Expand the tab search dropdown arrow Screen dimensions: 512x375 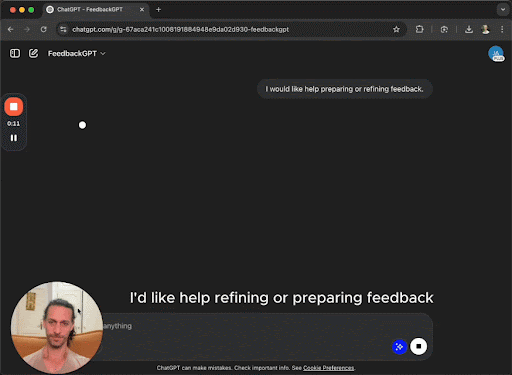click(503, 10)
